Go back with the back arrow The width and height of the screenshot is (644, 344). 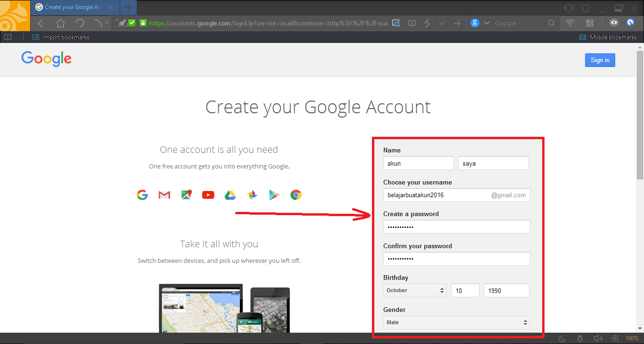tap(41, 23)
